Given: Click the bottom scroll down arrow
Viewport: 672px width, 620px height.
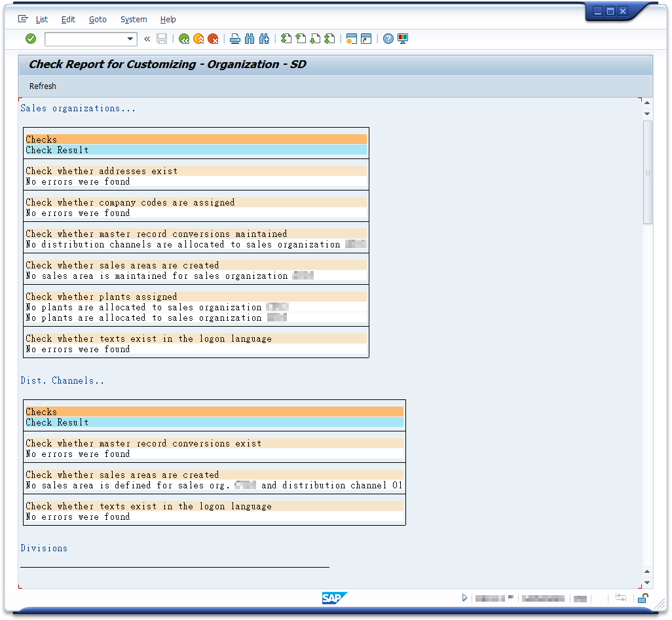Looking at the screenshot, I should point(647,582).
